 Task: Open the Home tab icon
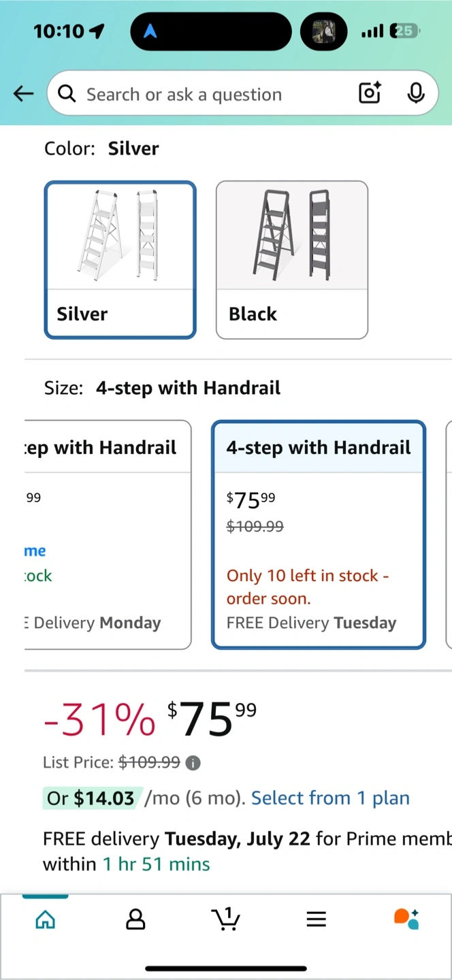[x=46, y=919]
